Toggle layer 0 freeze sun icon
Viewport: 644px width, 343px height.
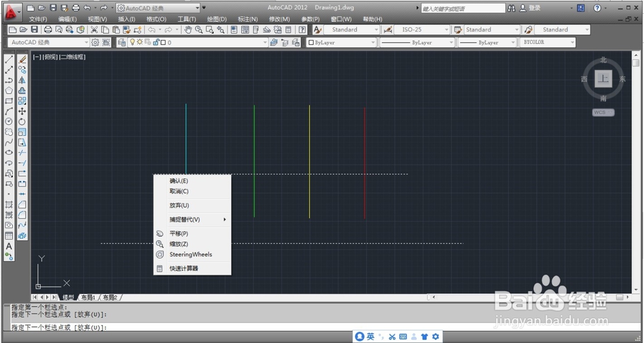pos(140,42)
